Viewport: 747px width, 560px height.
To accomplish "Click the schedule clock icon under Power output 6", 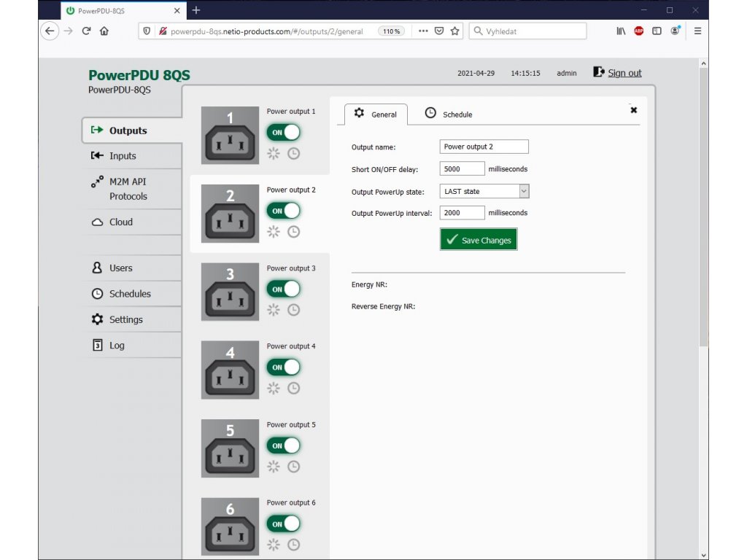I will tap(293, 545).
